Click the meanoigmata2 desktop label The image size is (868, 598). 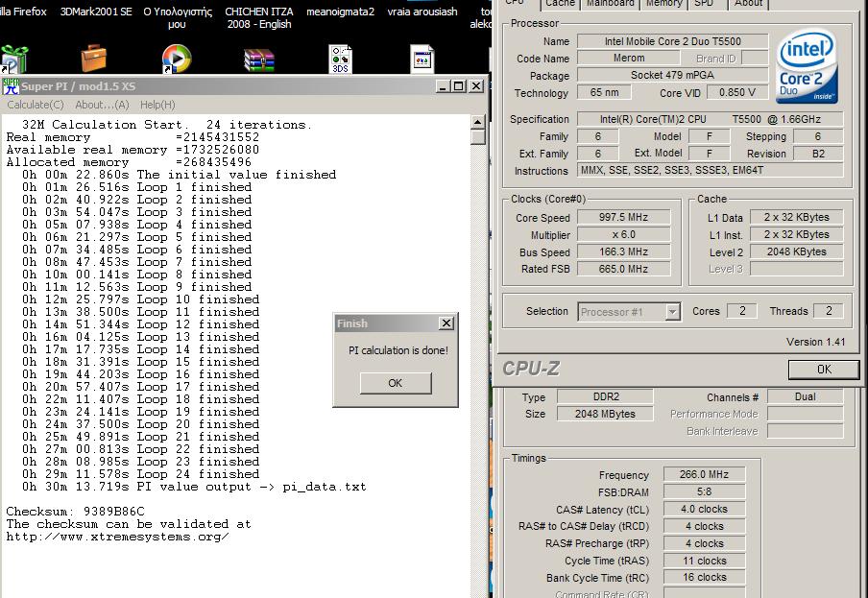pyautogui.click(x=340, y=12)
